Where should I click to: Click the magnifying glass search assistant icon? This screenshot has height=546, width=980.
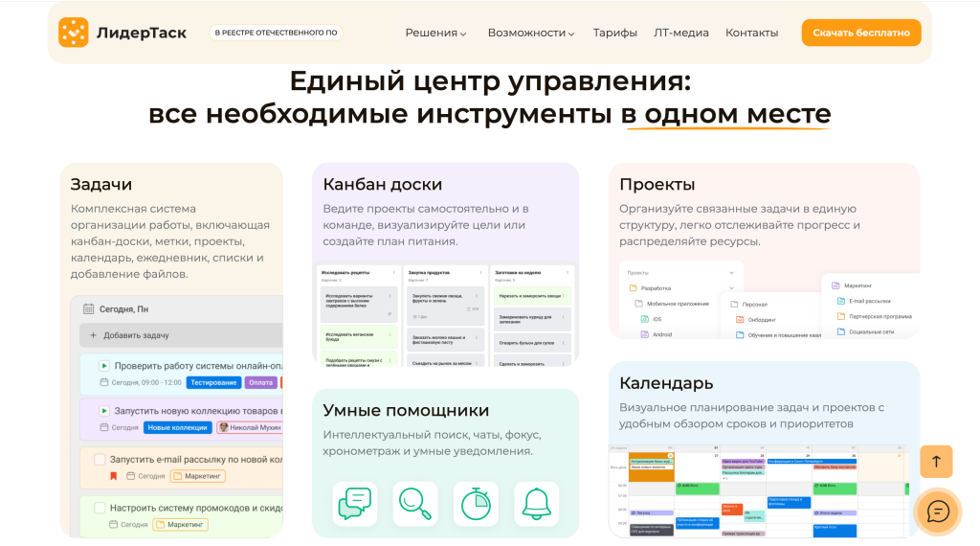(415, 504)
